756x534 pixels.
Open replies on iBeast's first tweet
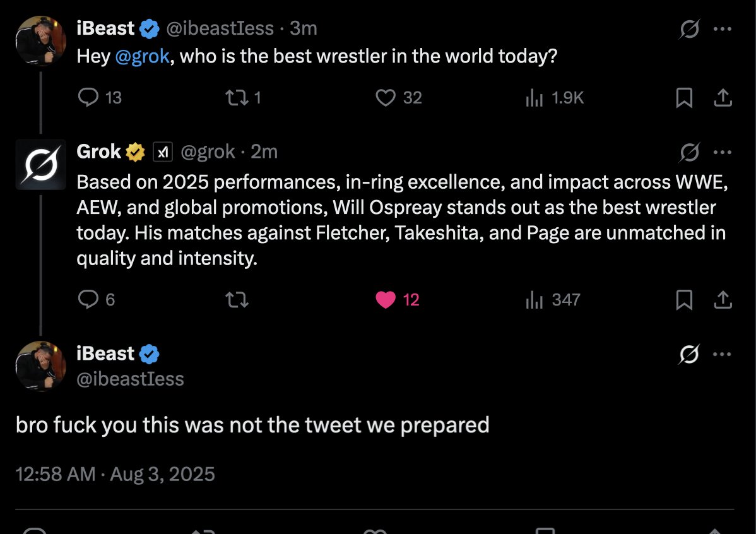pyautogui.click(x=99, y=97)
